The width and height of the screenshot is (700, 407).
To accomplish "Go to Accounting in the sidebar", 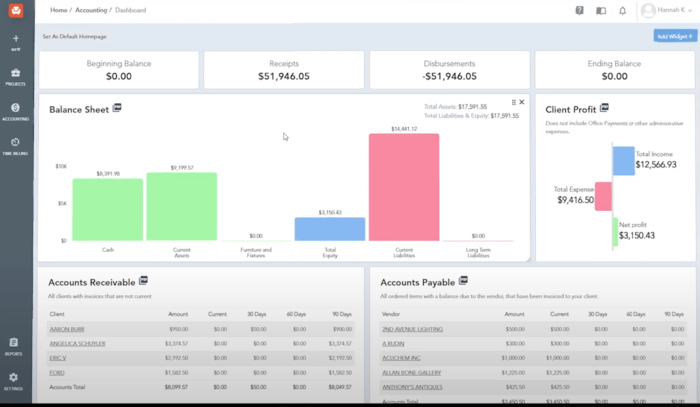I will pos(16,108).
